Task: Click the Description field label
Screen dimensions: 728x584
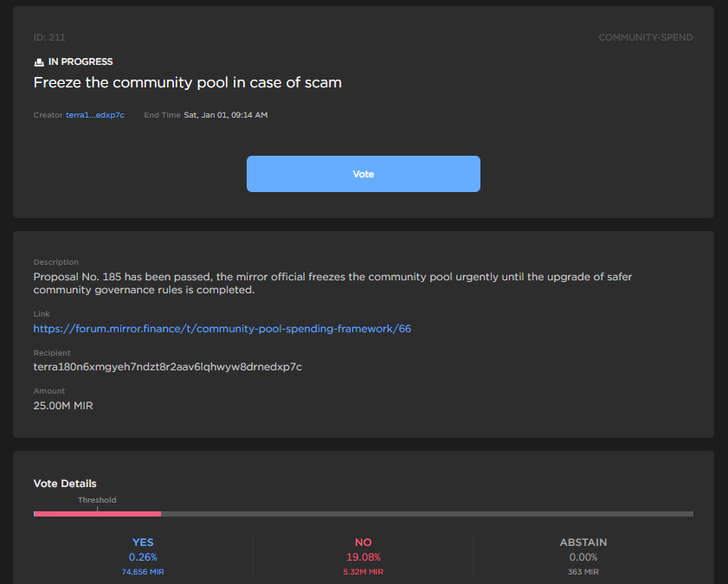Action: point(56,262)
